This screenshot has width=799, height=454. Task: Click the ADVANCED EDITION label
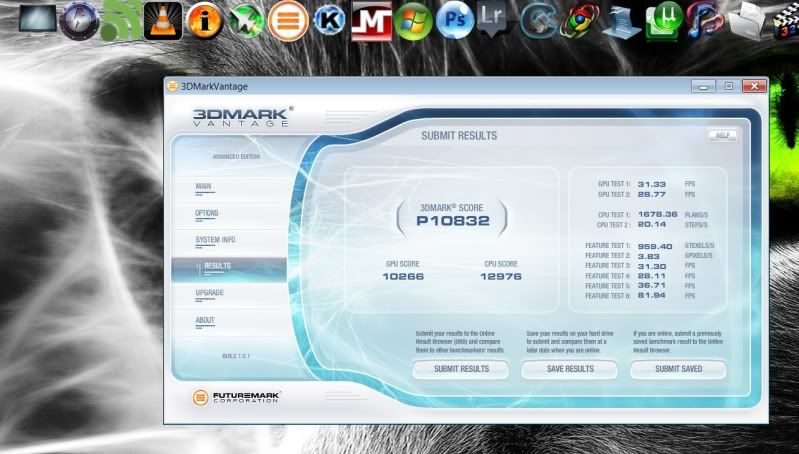tap(236, 156)
